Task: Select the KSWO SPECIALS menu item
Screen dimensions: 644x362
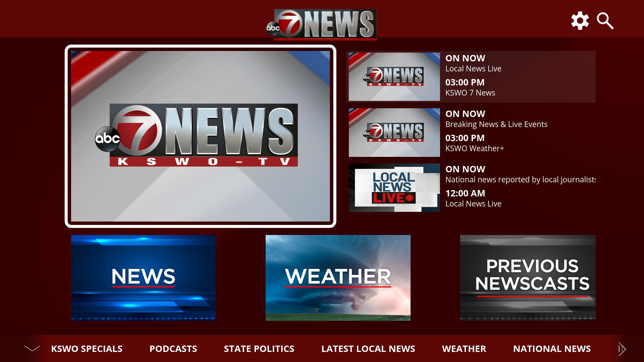Action: [x=87, y=349]
